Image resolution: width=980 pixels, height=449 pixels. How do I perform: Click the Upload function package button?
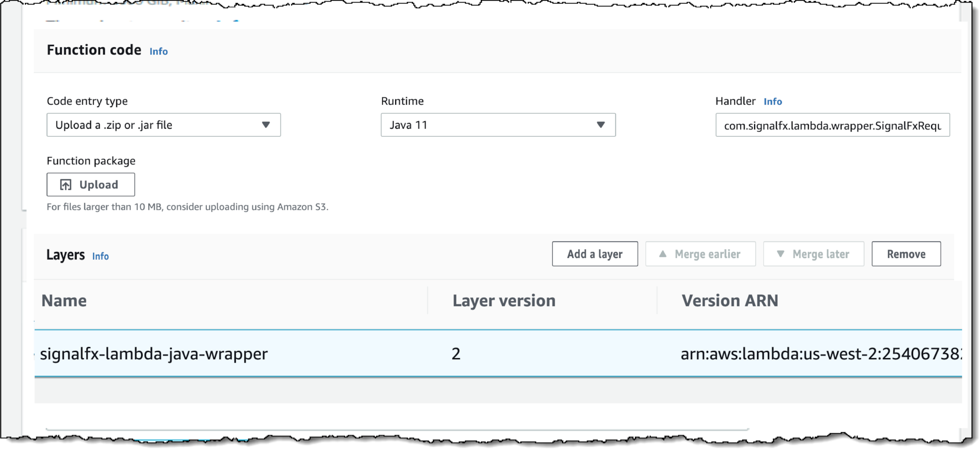(91, 185)
